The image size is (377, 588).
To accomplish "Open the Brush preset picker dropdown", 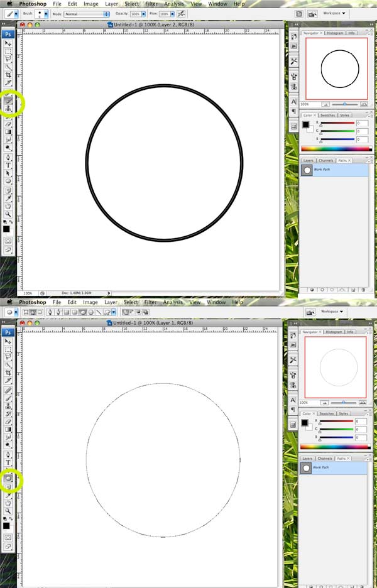I will coord(46,13).
